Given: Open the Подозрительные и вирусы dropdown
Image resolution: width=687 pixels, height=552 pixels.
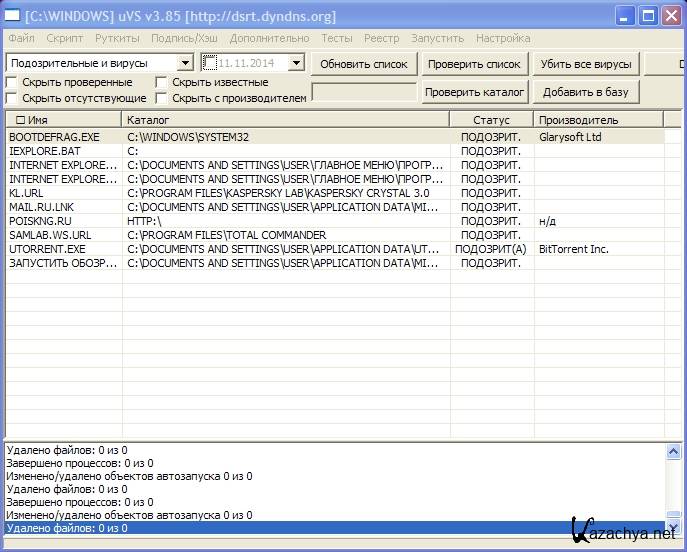Looking at the screenshot, I should [x=184, y=63].
